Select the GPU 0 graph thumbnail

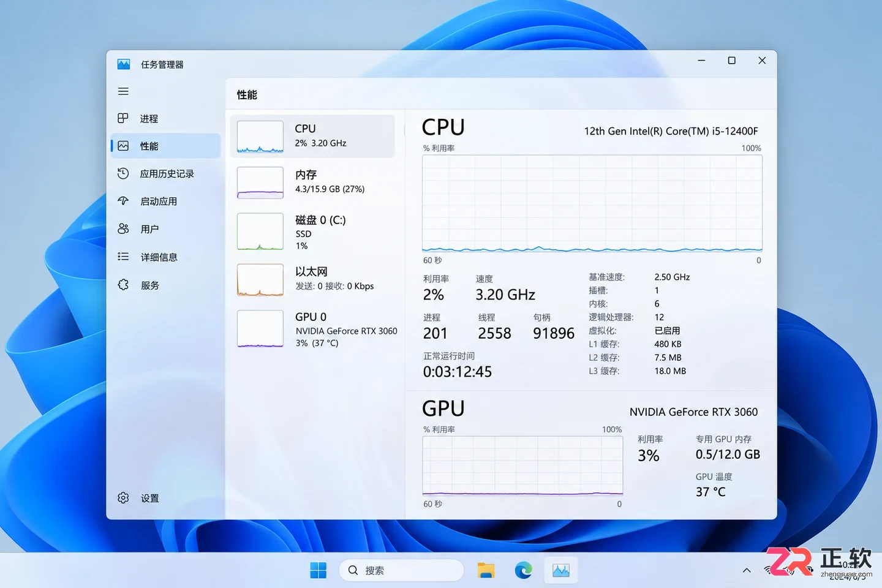(x=260, y=329)
